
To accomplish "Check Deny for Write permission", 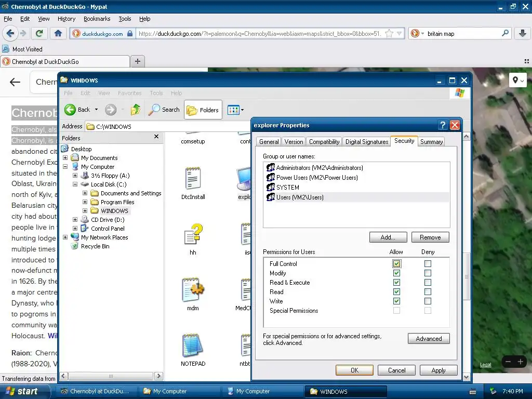I will pyautogui.click(x=428, y=301).
